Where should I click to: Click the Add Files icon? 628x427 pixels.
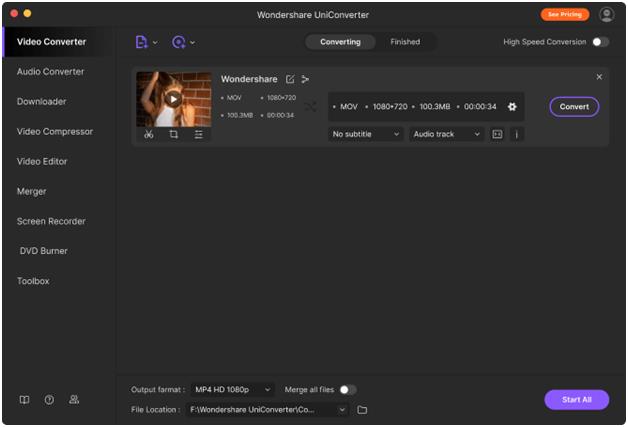(141, 42)
